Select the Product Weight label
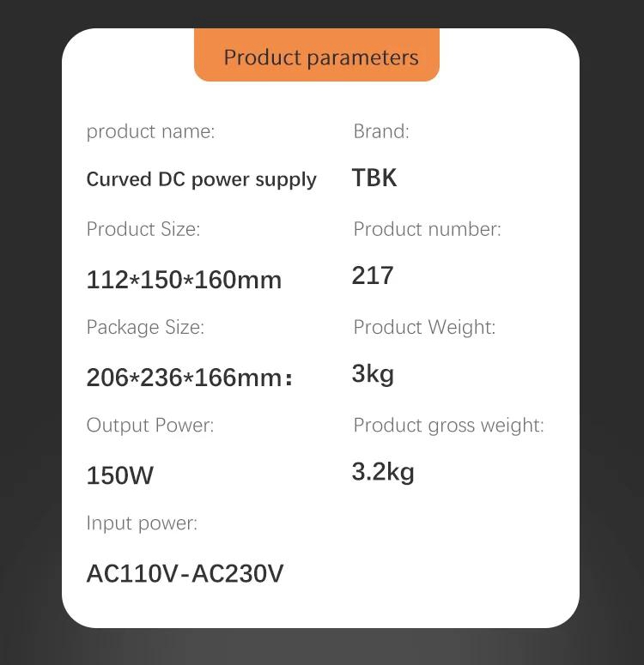 point(424,328)
